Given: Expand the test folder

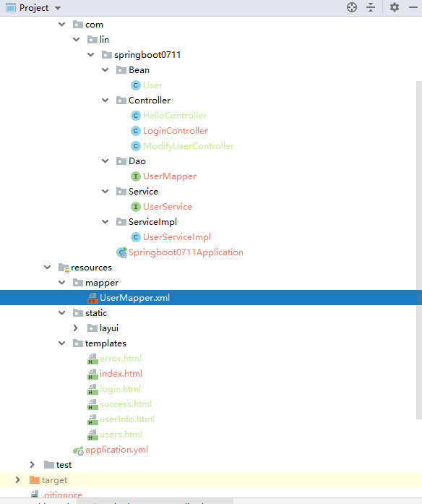Looking at the screenshot, I should [32, 465].
